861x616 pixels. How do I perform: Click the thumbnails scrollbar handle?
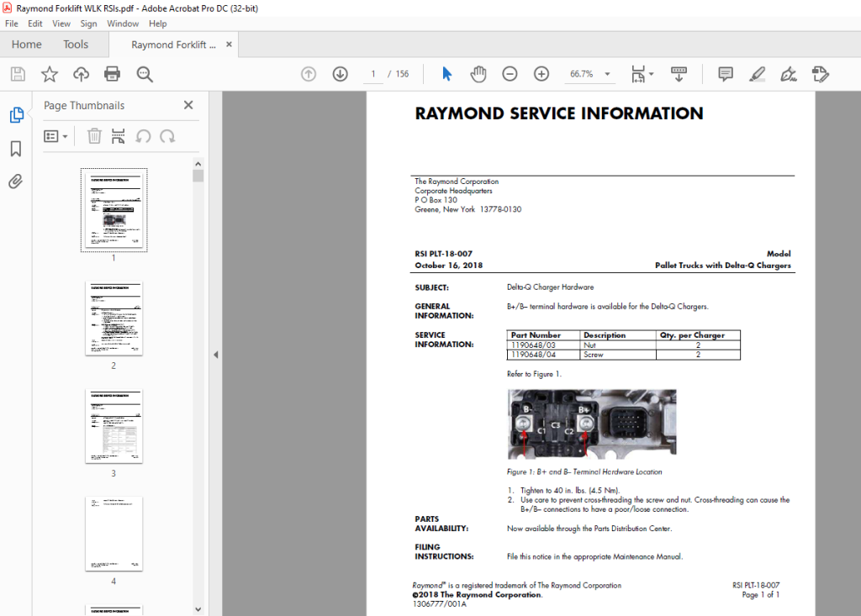click(198, 176)
